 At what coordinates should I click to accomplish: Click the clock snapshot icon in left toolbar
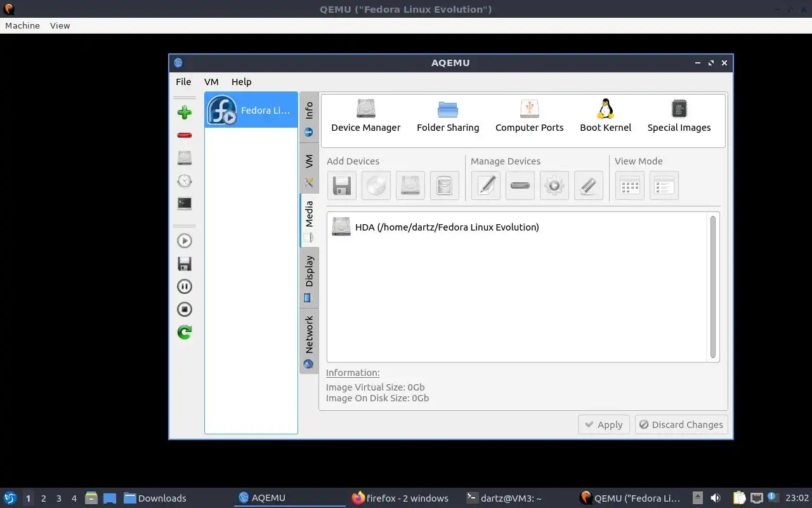pyautogui.click(x=185, y=181)
